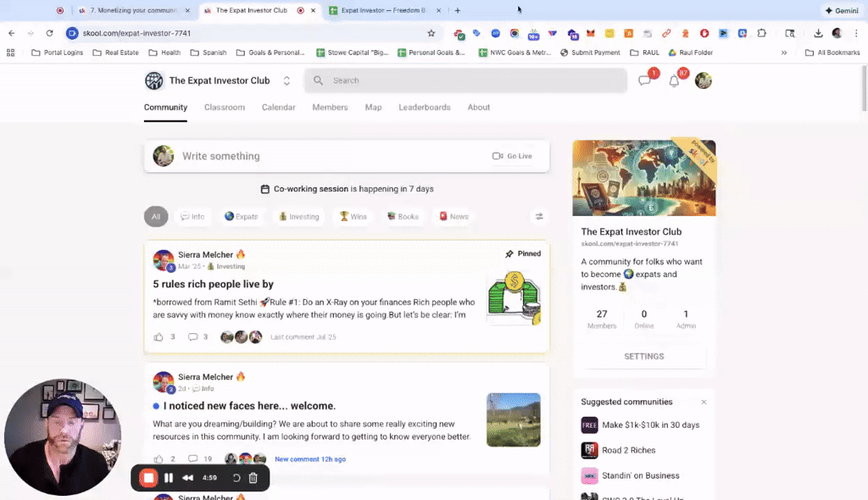Open the profile avatar menu in header
The width and height of the screenshot is (868, 500).
click(703, 81)
